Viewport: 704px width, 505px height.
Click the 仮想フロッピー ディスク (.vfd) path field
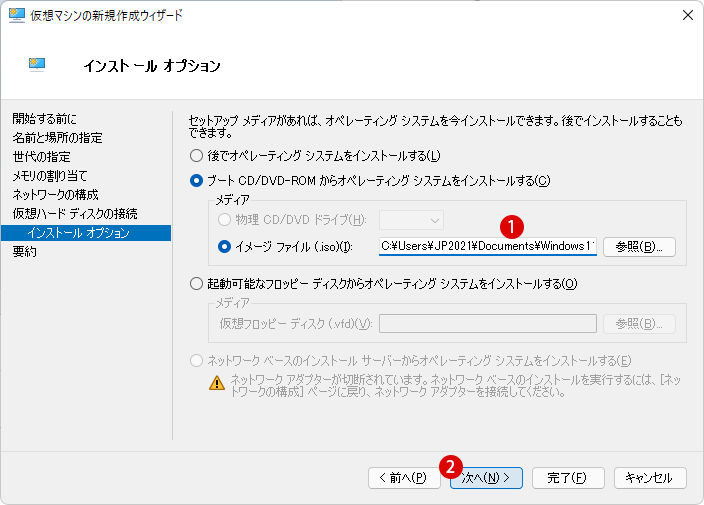click(488, 324)
